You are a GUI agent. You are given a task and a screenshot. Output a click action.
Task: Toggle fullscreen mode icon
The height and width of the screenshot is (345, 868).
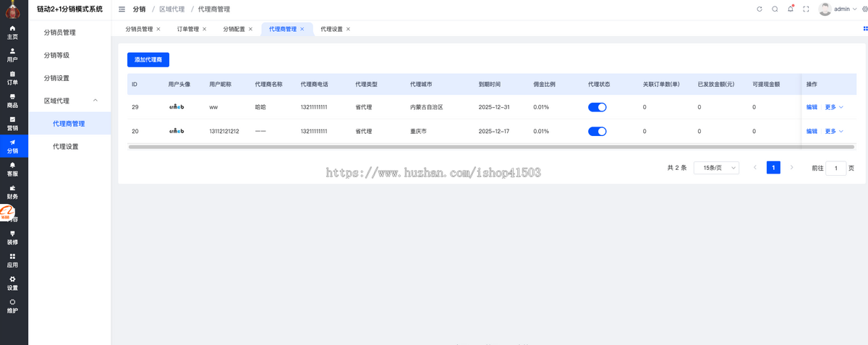click(x=806, y=9)
